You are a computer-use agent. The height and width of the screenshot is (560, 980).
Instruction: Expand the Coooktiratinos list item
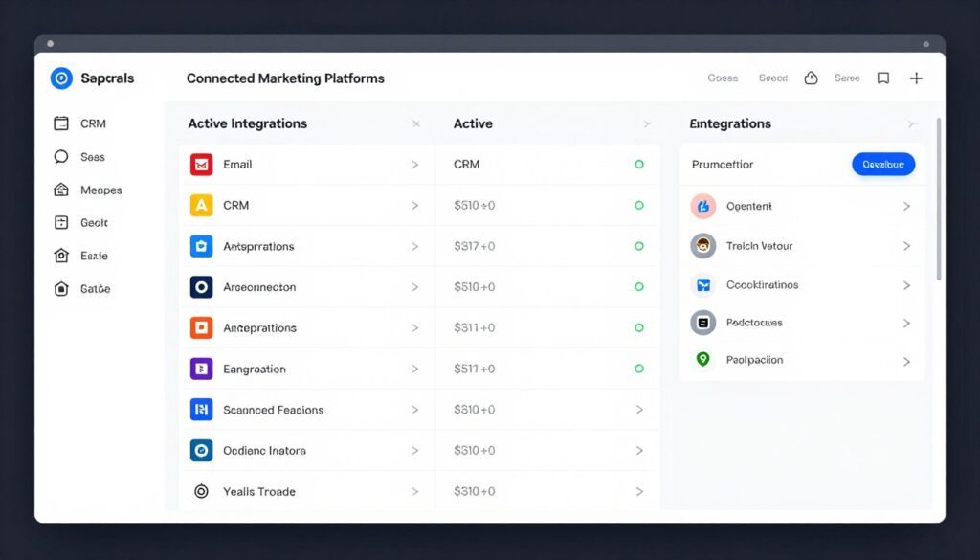pos(906,284)
